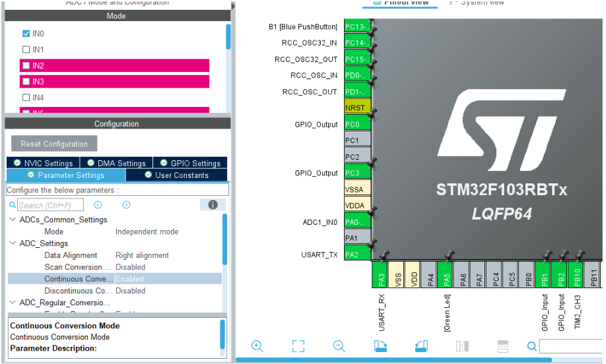Click the pinout horizontal scrollbar
This screenshot has height=364, width=606.
[393, 360]
